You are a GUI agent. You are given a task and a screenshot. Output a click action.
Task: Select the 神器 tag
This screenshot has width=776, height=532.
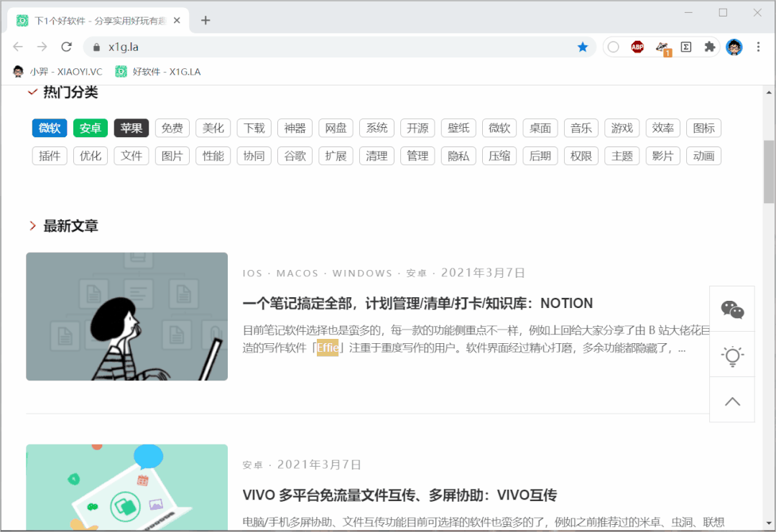(x=295, y=128)
